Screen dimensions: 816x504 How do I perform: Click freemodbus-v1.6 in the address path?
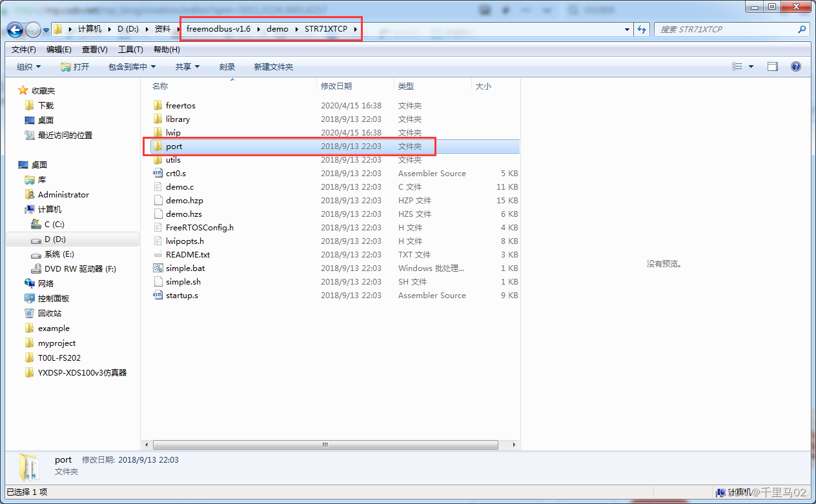218,29
